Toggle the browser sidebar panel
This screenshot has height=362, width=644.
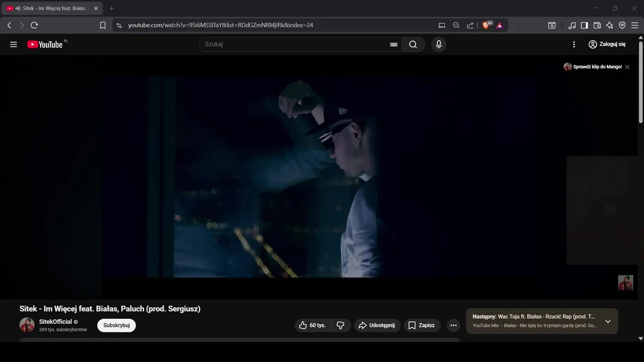point(585,25)
